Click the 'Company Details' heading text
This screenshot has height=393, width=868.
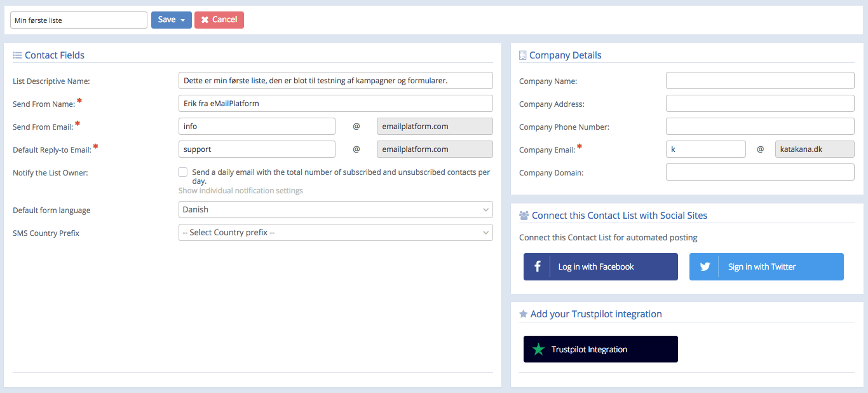(566, 55)
